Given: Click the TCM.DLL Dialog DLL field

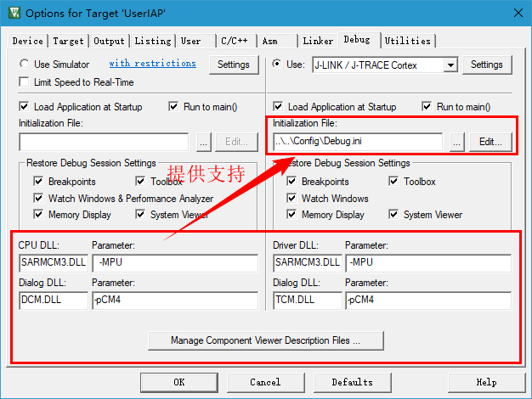Looking at the screenshot, I should coord(308,301).
